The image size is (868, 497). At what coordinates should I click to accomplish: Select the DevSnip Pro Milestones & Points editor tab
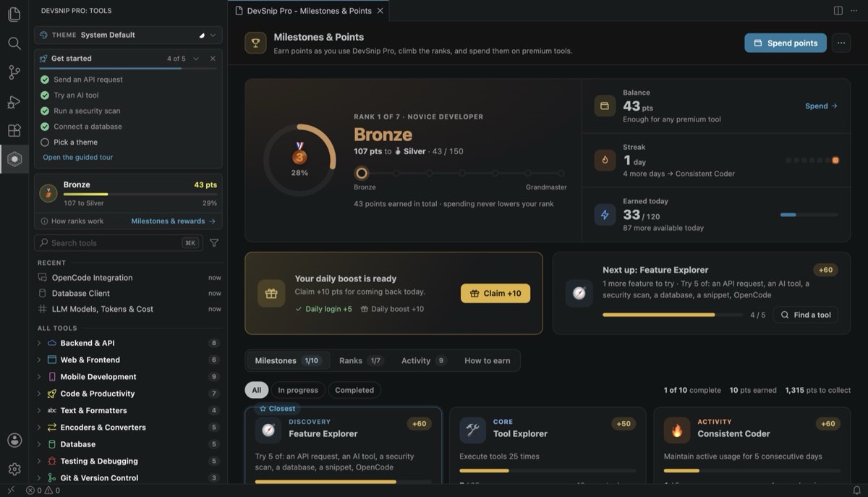pyautogui.click(x=309, y=11)
